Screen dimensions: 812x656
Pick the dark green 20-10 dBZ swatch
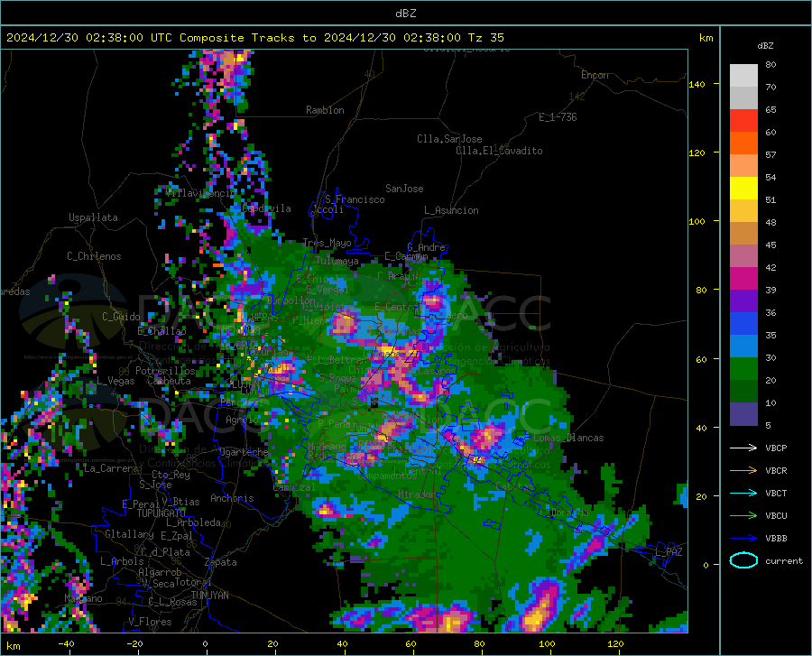tap(743, 392)
